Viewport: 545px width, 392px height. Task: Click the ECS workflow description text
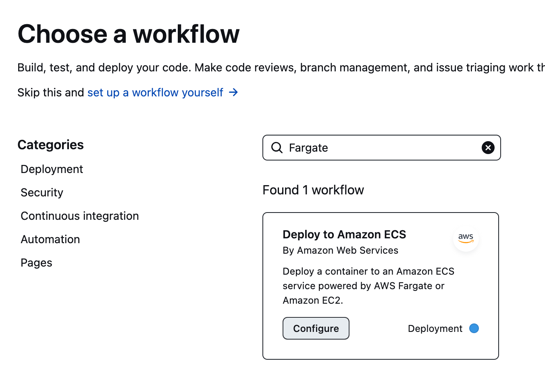click(x=368, y=286)
